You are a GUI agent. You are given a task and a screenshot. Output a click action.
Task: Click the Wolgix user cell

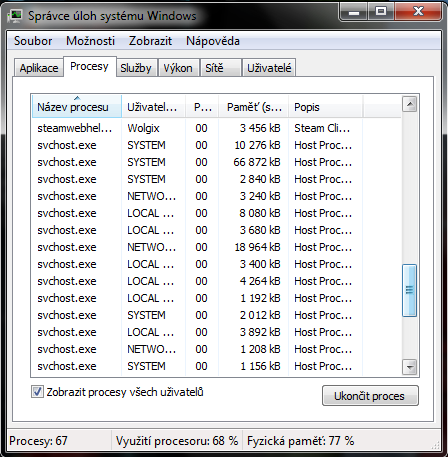click(x=143, y=128)
